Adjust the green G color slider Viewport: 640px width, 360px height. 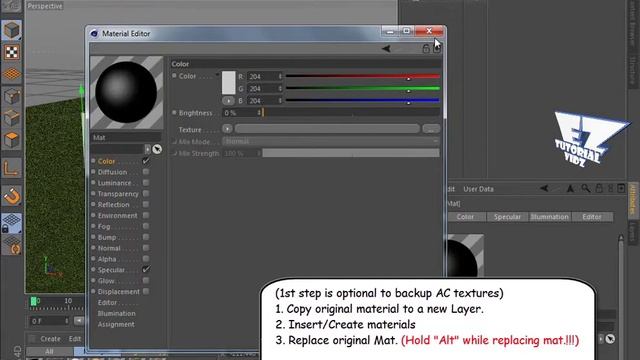click(x=363, y=89)
